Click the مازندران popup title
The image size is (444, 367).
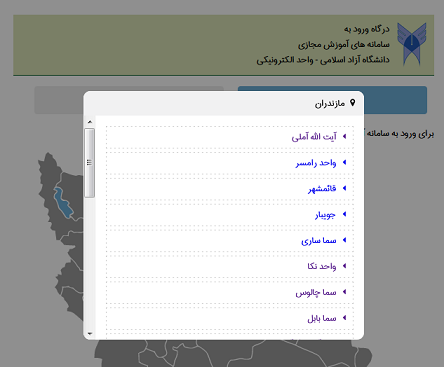coord(330,104)
